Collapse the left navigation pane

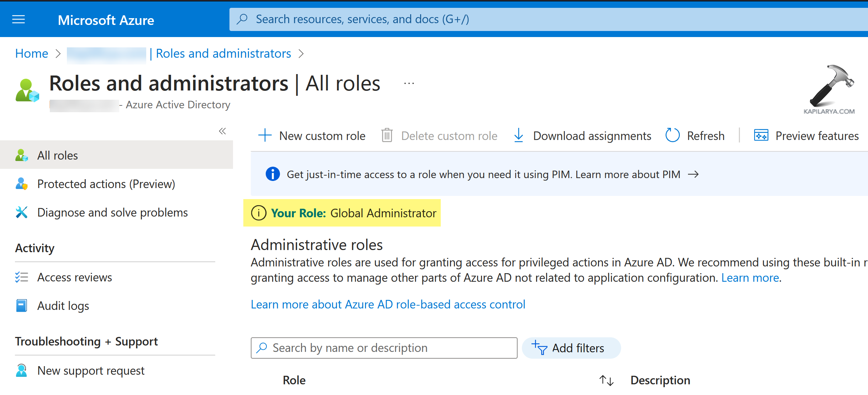[x=222, y=131]
